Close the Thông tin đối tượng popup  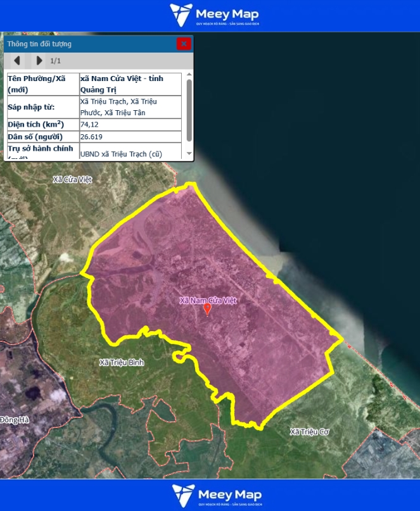184,44
